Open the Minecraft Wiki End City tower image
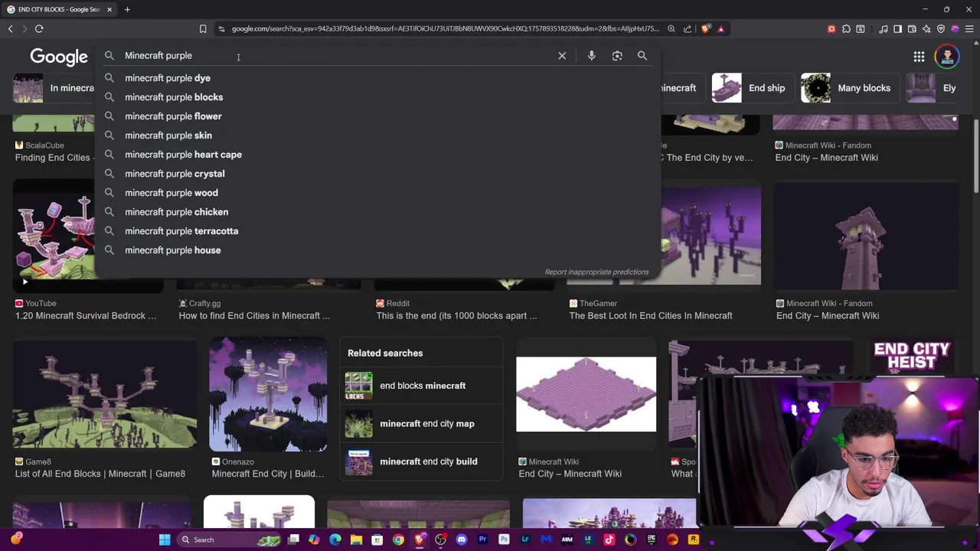Viewport: 980px width, 551px height. click(866, 236)
